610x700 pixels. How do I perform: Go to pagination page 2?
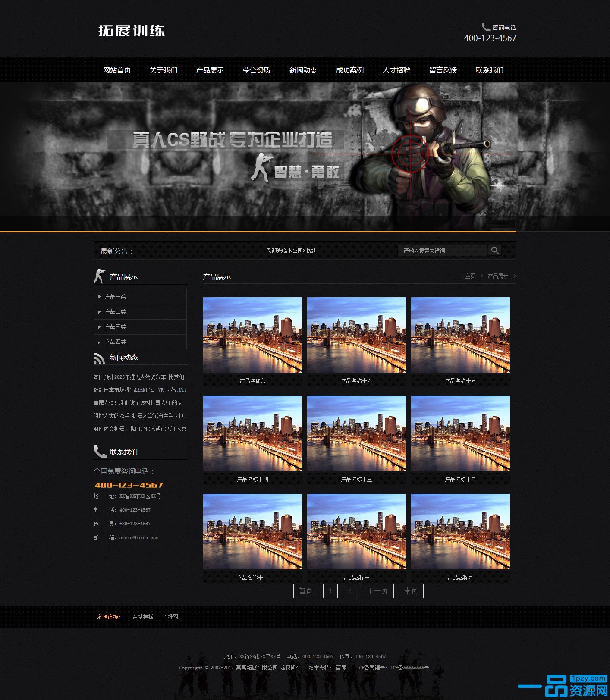pyautogui.click(x=350, y=591)
